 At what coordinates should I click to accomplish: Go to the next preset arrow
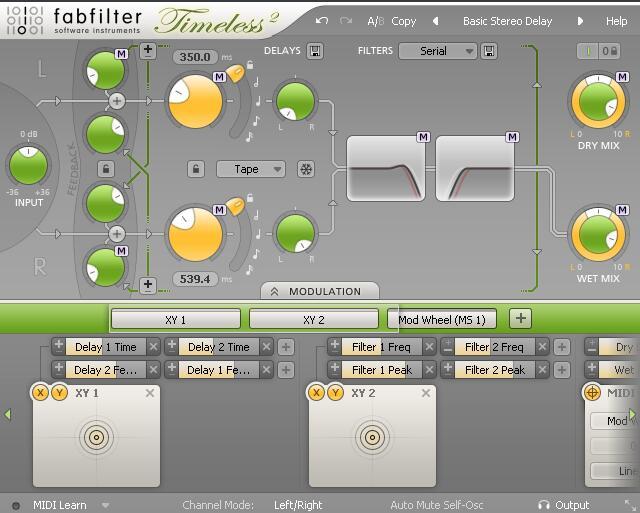pyautogui.click(x=580, y=21)
